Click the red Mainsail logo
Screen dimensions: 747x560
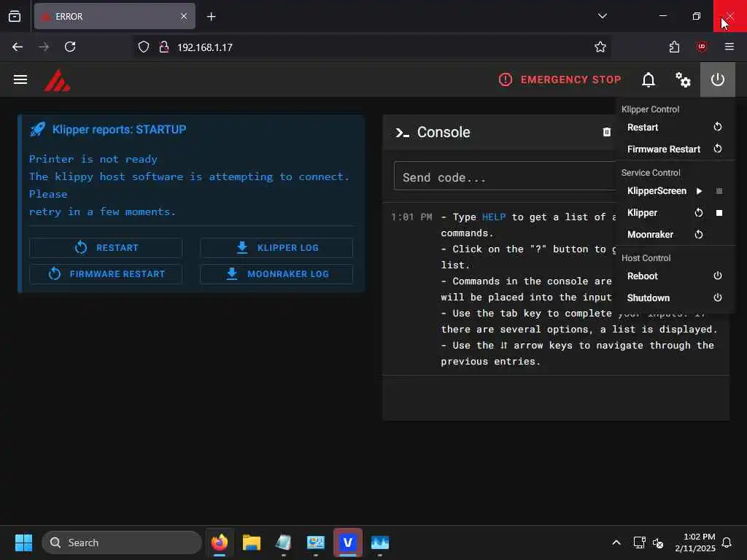point(57,80)
